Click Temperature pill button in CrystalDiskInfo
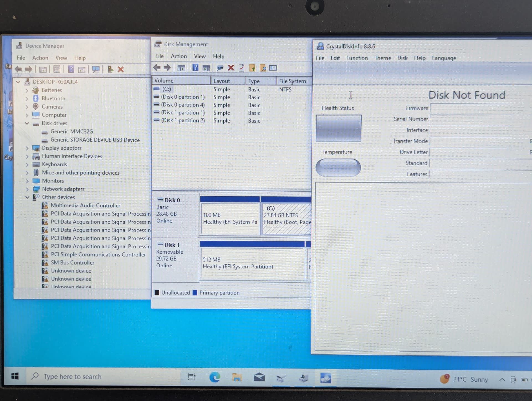This screenshot has width=532, height=401. [x=338, y=167]
